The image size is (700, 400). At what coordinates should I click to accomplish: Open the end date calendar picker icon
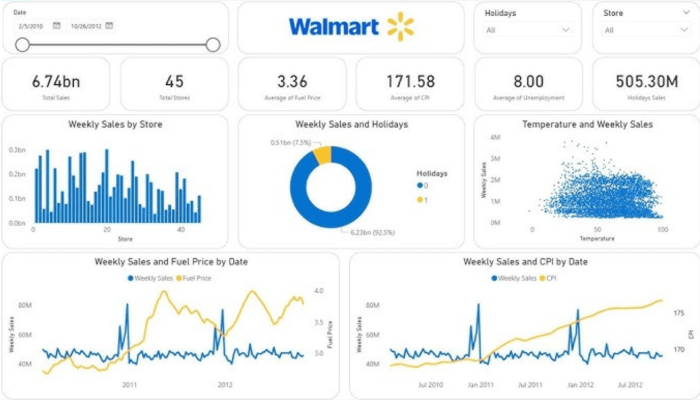click(109, 25)
